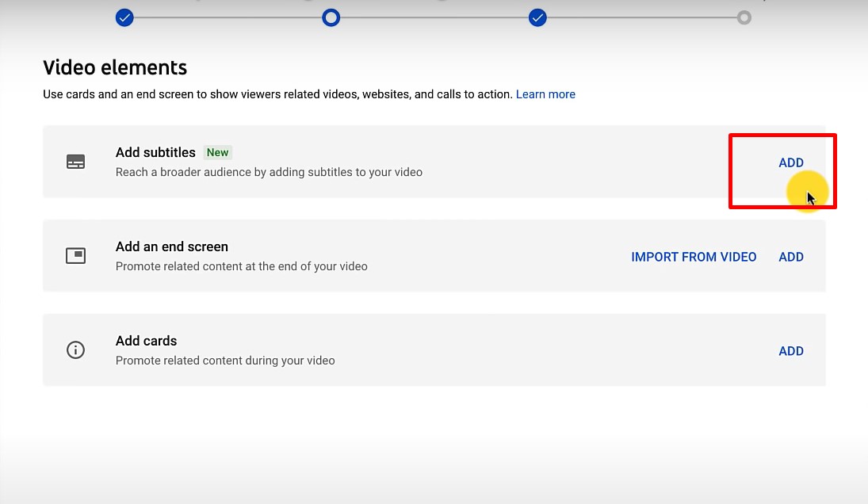This screenshot has height=504, width=868.
Task: Go to the first completed step checkmark
Action: 124,17
